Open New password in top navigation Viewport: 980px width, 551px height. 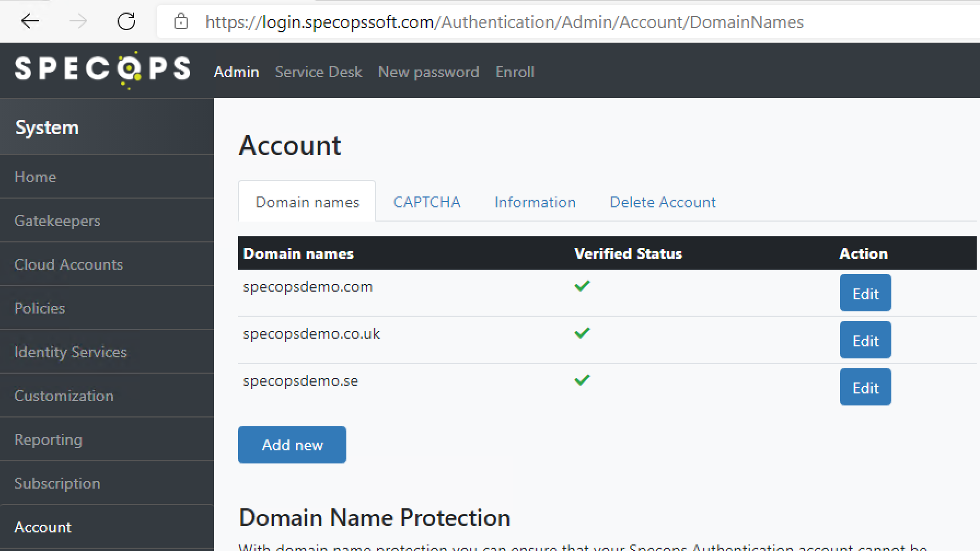428,72
